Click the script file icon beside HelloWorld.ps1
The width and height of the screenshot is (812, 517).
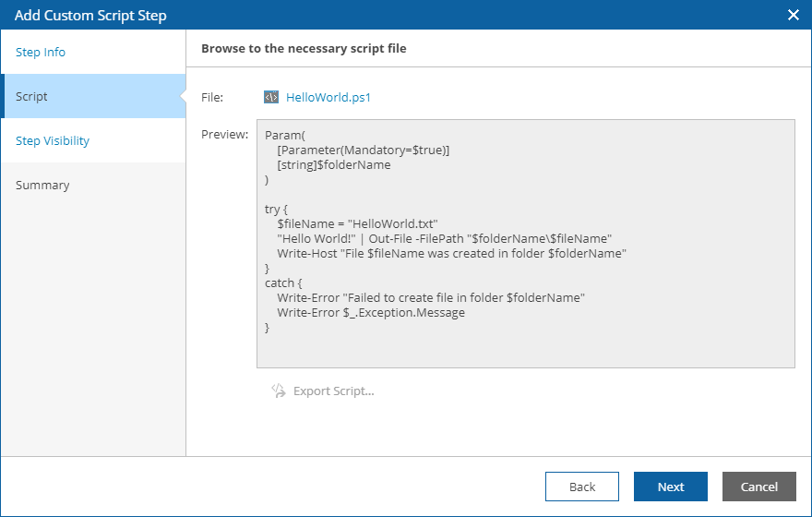271,97
